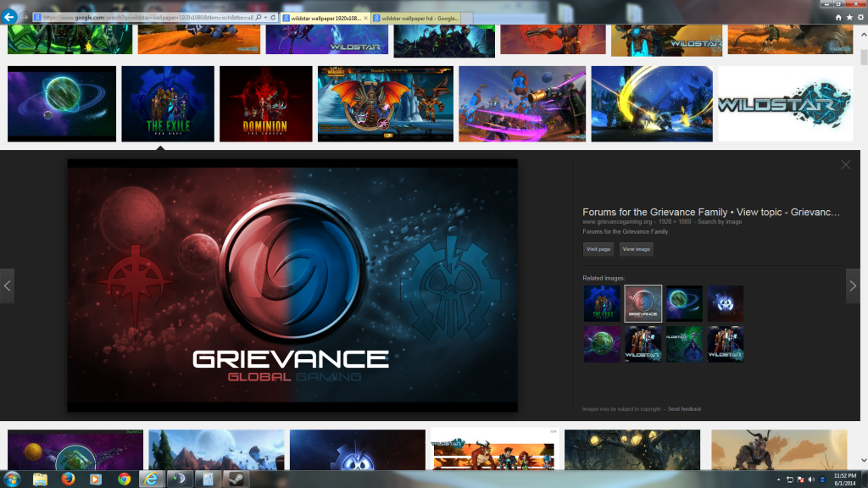Viewport: 868px width, 488px height.
Task: Open the white WildStar logo result thumbnail
Action: [x=786, y=103]
